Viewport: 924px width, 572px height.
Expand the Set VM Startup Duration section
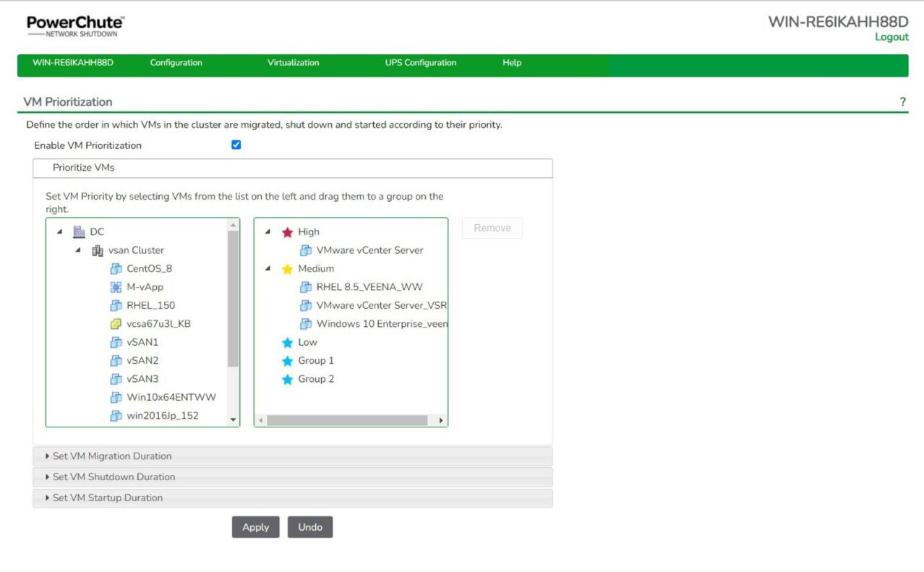[x=108, y=498]
